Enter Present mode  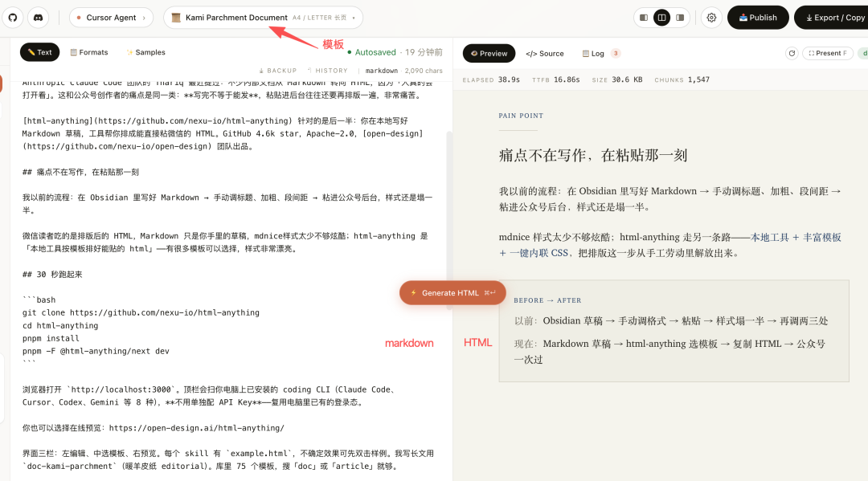828,54
